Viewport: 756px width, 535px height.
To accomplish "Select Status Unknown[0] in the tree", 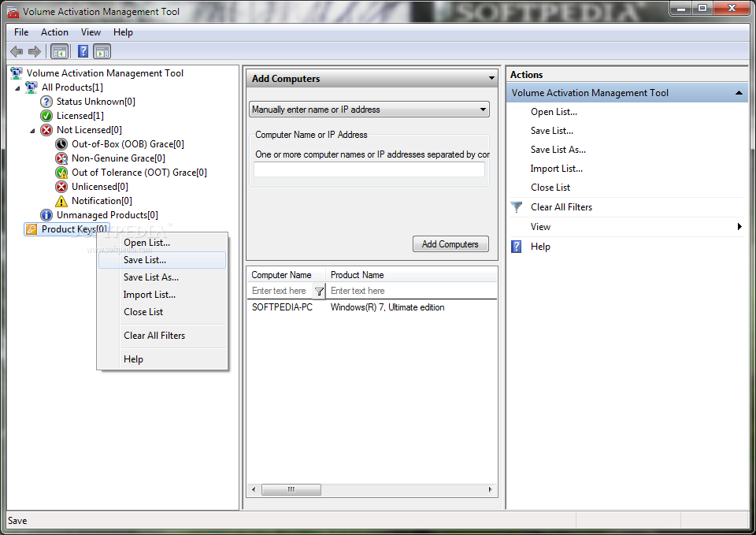I will coord(96,102).
